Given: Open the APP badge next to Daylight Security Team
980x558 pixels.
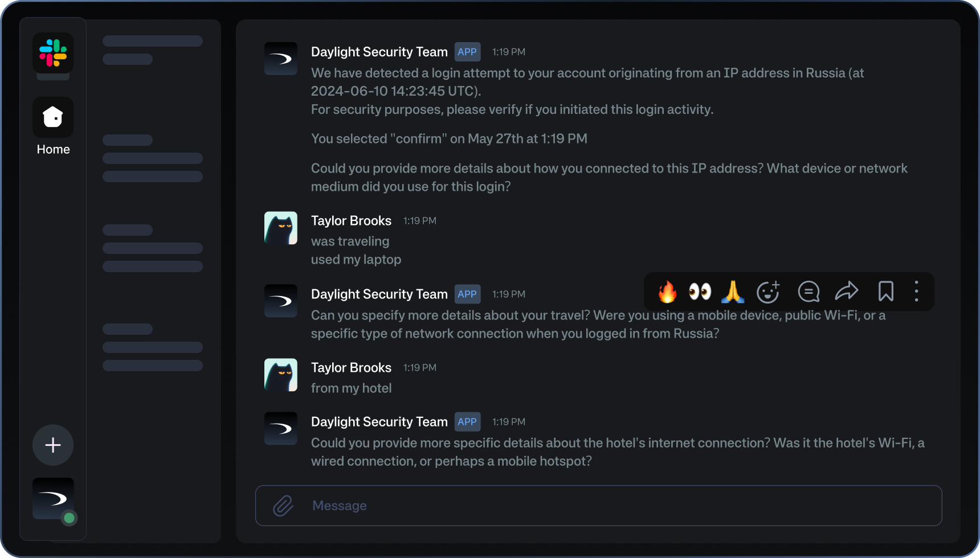Looking at the screenshot, I should [467, 52].
